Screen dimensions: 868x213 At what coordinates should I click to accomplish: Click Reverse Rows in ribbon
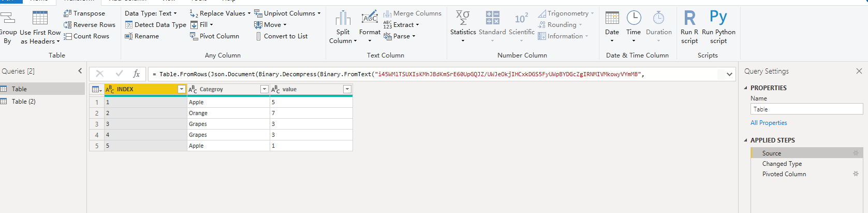pyautogui.click(x=89, y=25)
